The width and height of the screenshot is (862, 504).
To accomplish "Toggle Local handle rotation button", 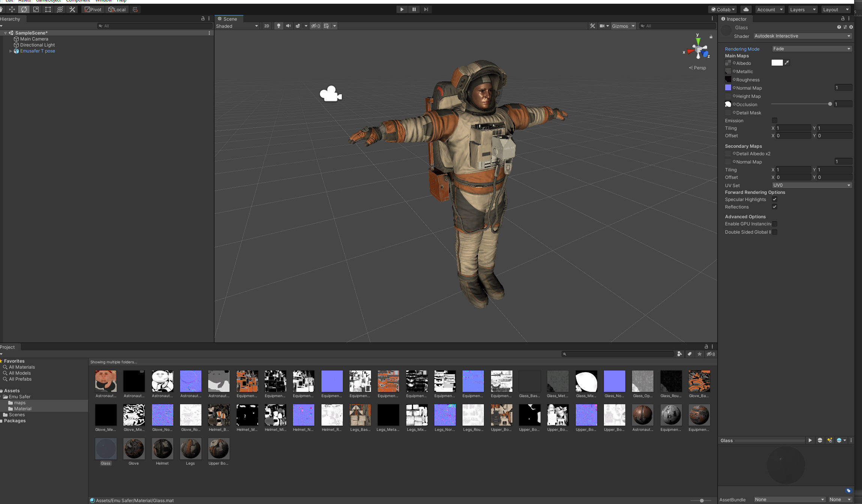I will [x=117, y=9].
